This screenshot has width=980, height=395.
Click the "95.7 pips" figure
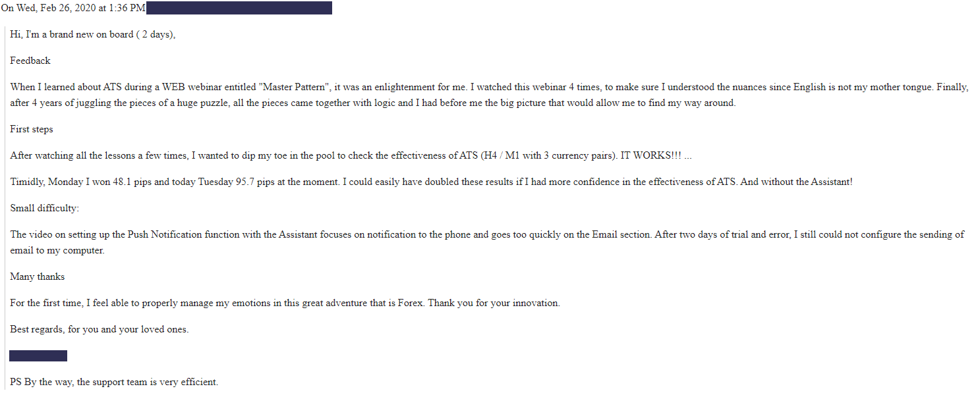pyautogui.click(x=255, y=182)
